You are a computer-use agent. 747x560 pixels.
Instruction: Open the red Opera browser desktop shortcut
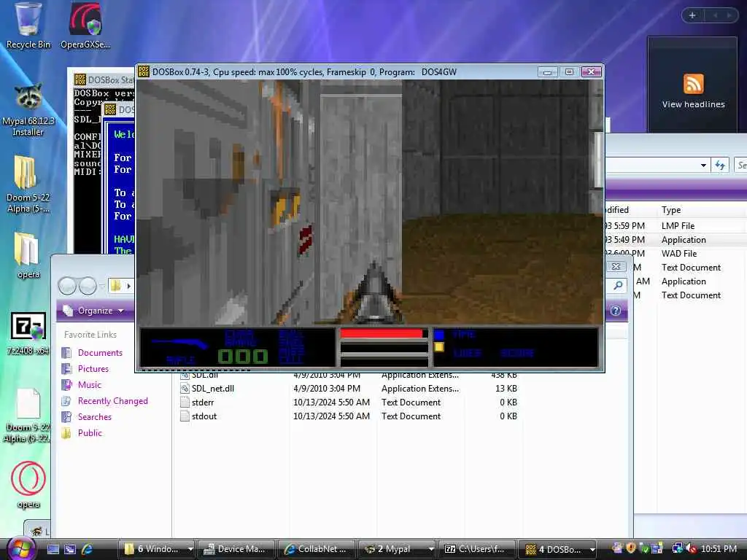coord(28,484)
